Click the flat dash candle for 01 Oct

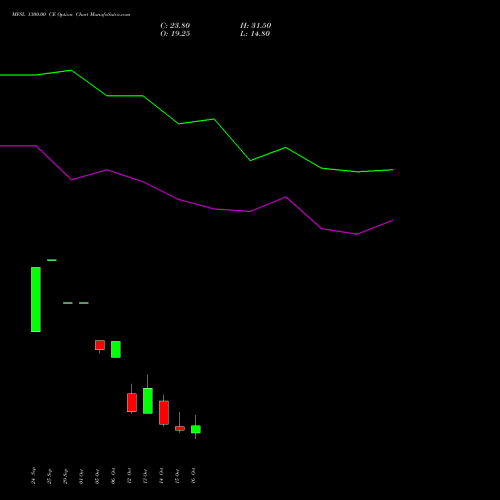click(84, 303)
